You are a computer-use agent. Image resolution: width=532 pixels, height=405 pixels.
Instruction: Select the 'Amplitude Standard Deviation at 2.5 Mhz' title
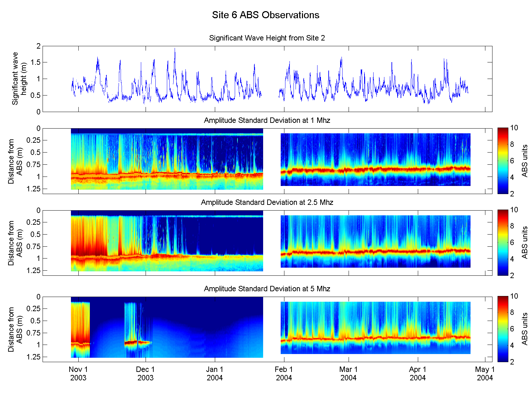(x=267, y=202)
